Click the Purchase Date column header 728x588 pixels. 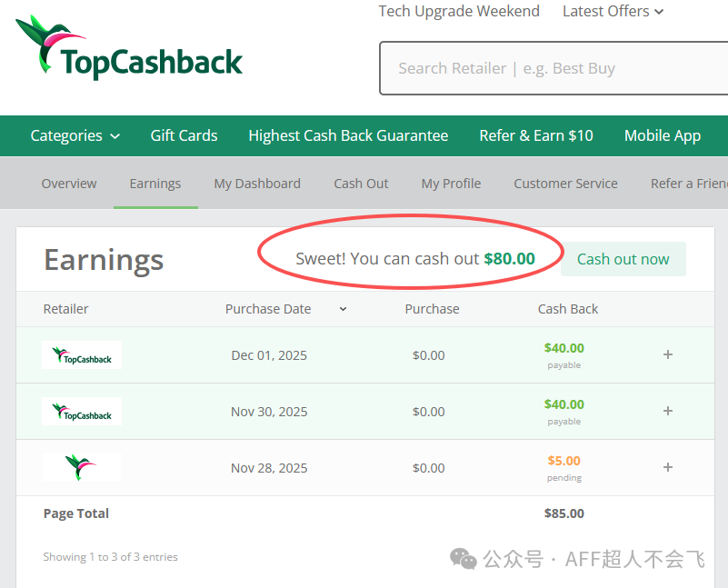[268, 309]
